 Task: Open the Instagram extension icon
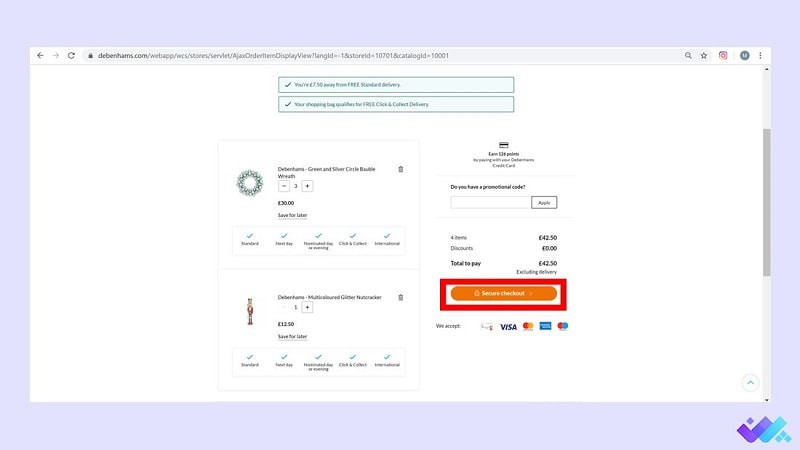click(723, 56)
